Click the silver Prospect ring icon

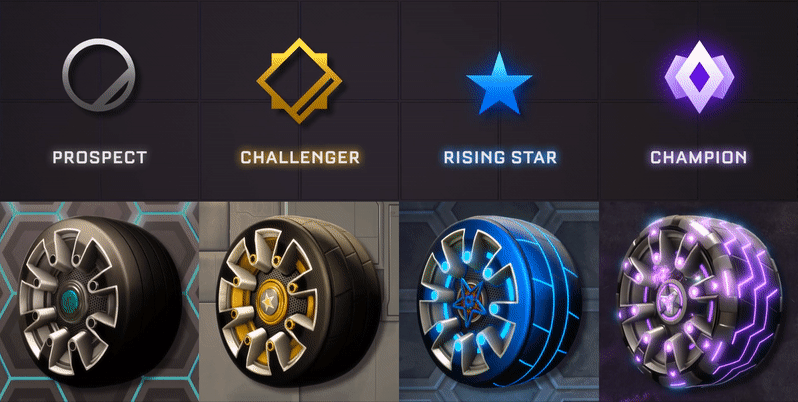tap(99, 75)
